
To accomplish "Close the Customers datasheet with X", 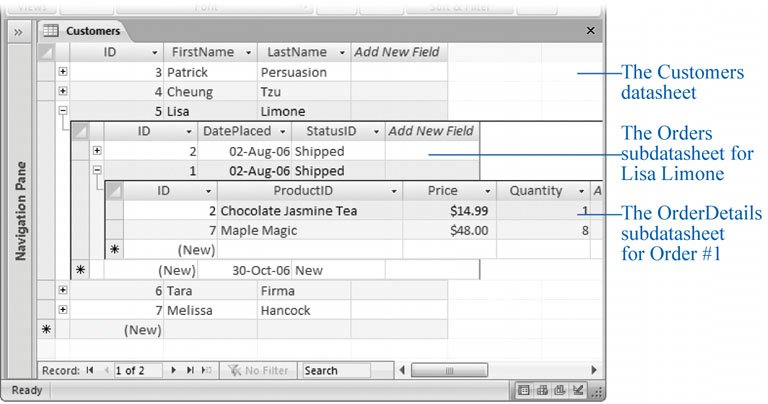I will pyautogui.click(x=590, y=31).
